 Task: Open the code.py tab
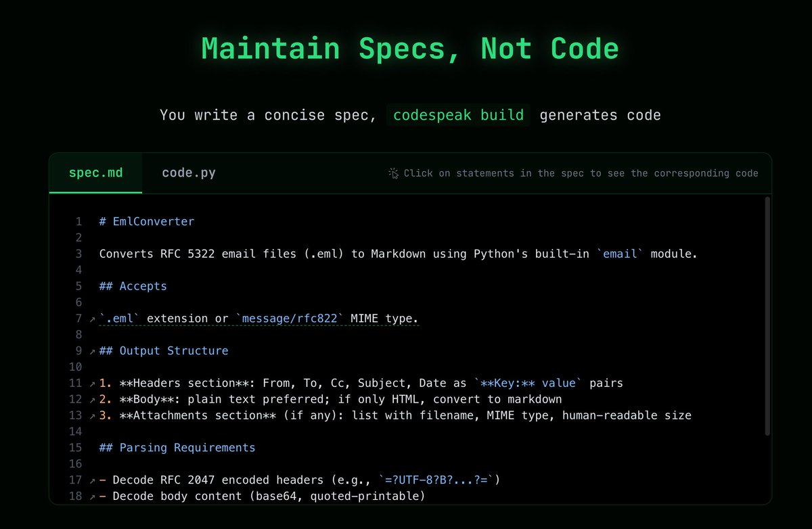pyautogui.click(x=189, y=173)
